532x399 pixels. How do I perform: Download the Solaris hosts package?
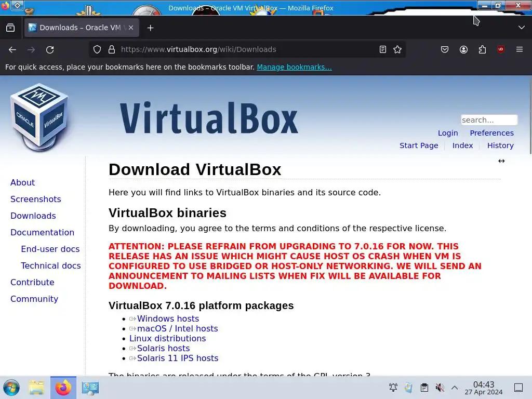[x=163, y=348]
